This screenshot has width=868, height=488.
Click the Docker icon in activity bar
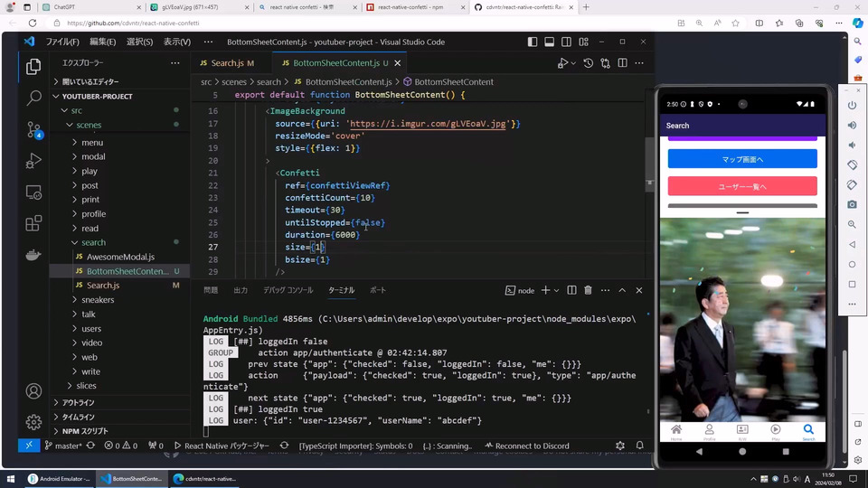click(x=33, y=255)
